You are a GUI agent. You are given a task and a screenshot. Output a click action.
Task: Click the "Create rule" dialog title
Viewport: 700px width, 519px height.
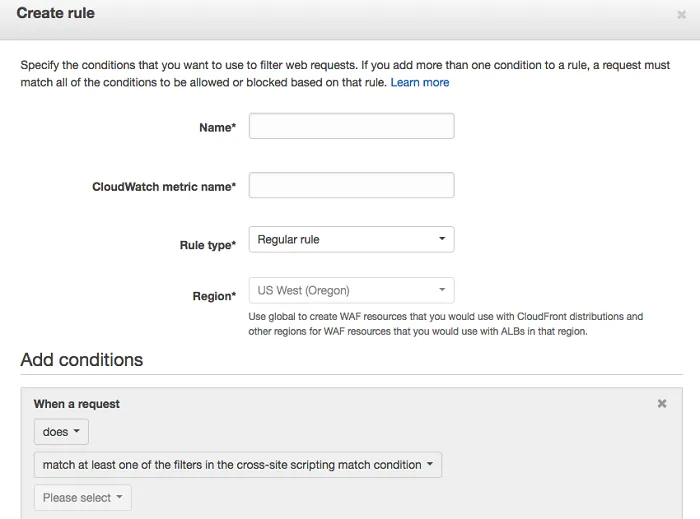pyautogui.click(x=56, y=14)
